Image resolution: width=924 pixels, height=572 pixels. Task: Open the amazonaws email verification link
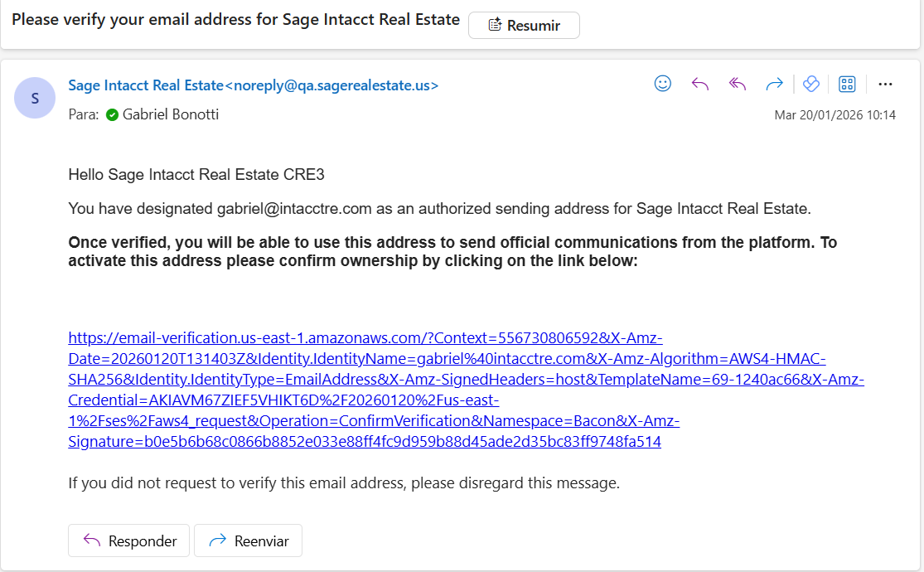(466, 390)
